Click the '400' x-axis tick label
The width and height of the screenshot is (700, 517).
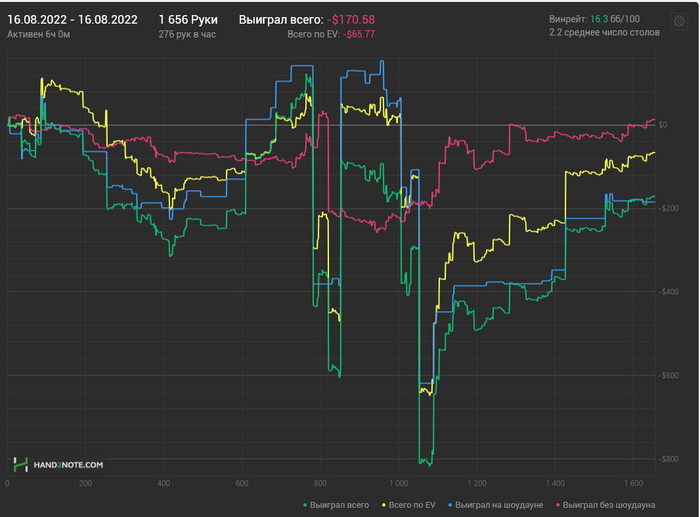click(x=164, y=483)
